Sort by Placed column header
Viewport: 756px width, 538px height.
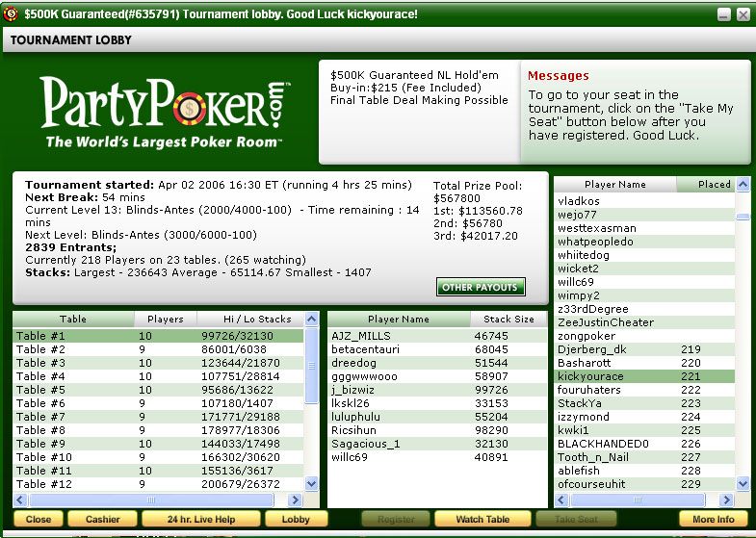pos(714,184)
